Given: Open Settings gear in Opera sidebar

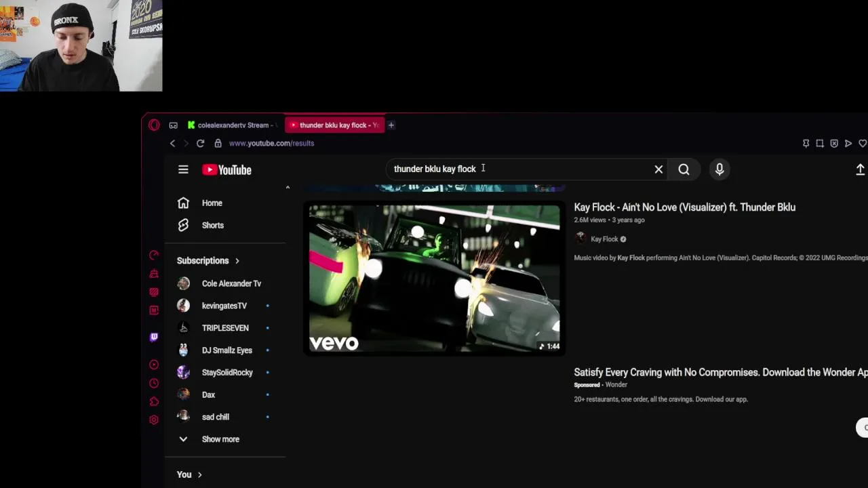Looking at the screenshot, I should pyautogui.click(x=154, y=420).
